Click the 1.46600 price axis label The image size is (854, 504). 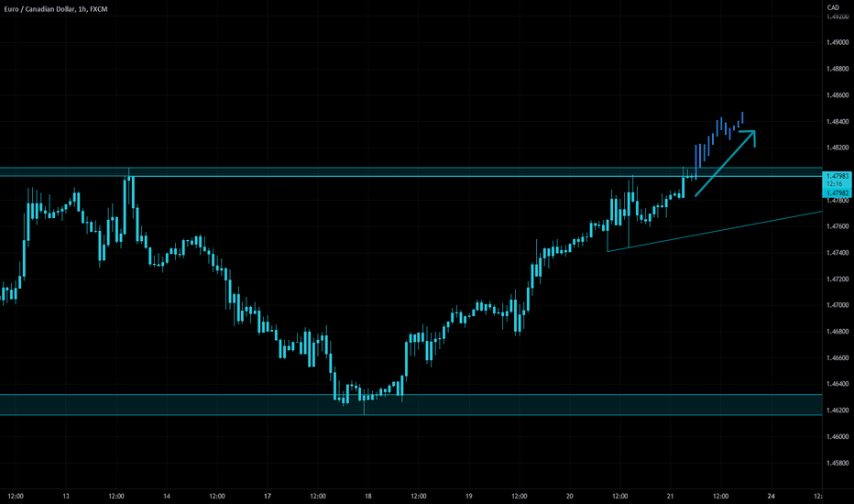[x=838, y=358]
